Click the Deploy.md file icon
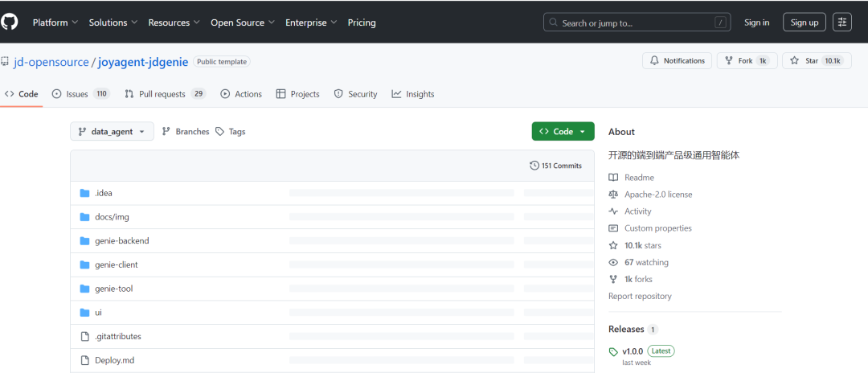Screen dimensions: 868x373 84,360
